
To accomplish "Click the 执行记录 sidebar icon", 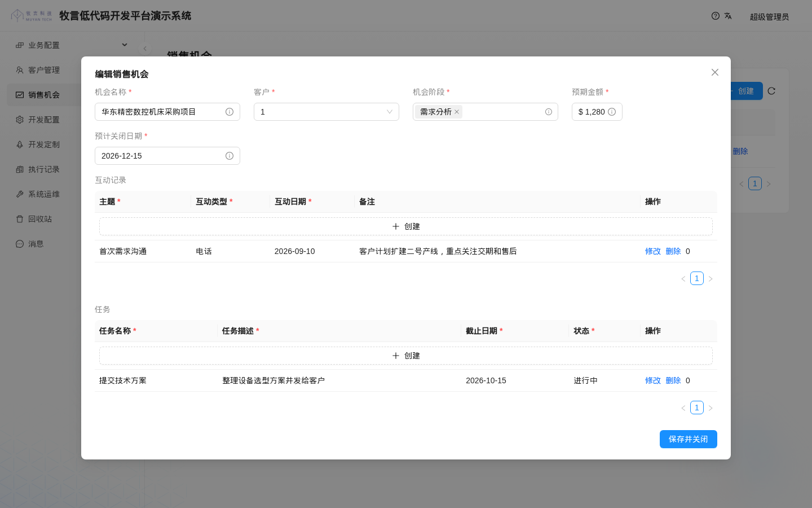I will pyautogui.click(x=20, y=169).
